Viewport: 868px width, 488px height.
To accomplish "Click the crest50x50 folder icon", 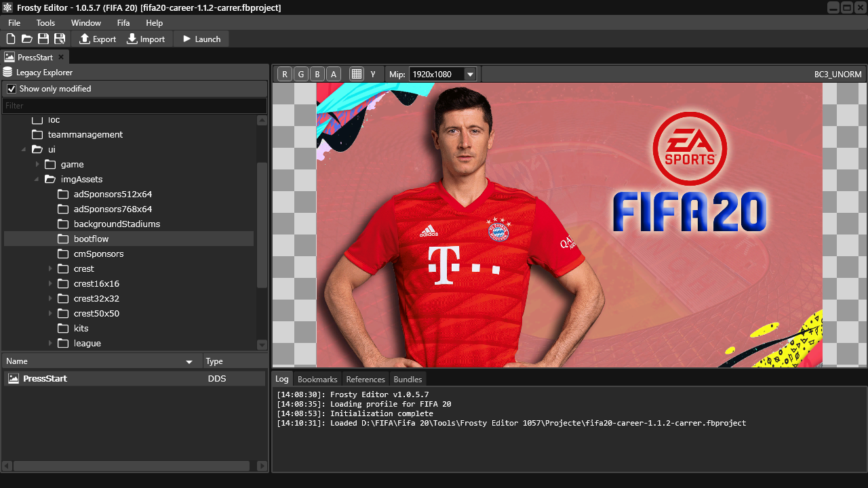I will pos(63,313).
